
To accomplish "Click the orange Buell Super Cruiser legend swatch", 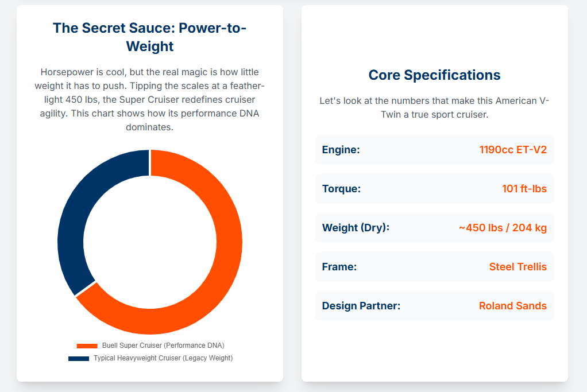I will pos(87,346).
